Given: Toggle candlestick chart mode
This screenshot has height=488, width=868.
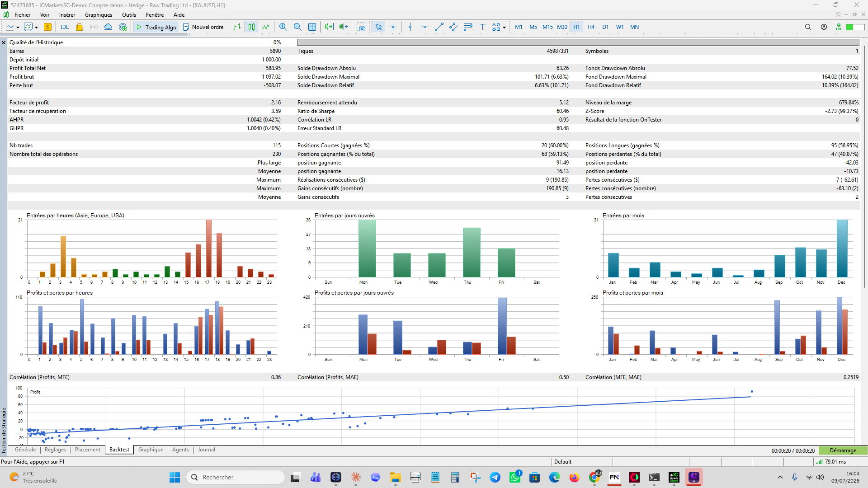Looking at the screenshot, I should (251, 27).
